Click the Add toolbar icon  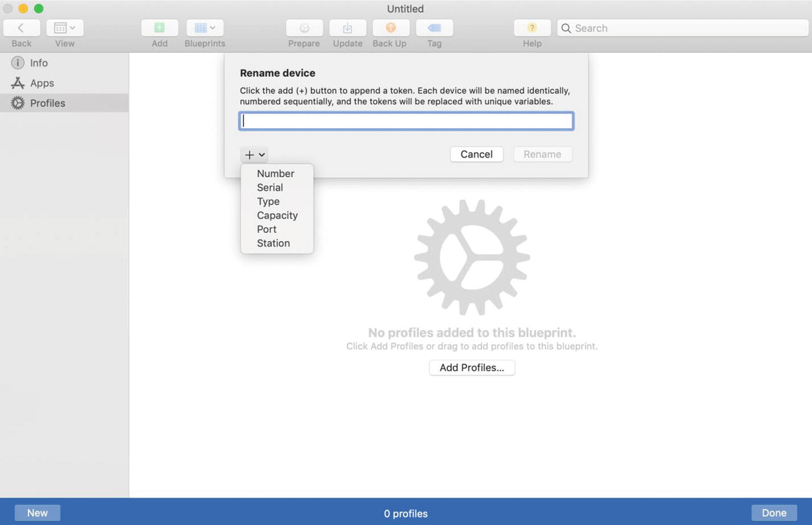pyautogui.click(x=160, y=28)
